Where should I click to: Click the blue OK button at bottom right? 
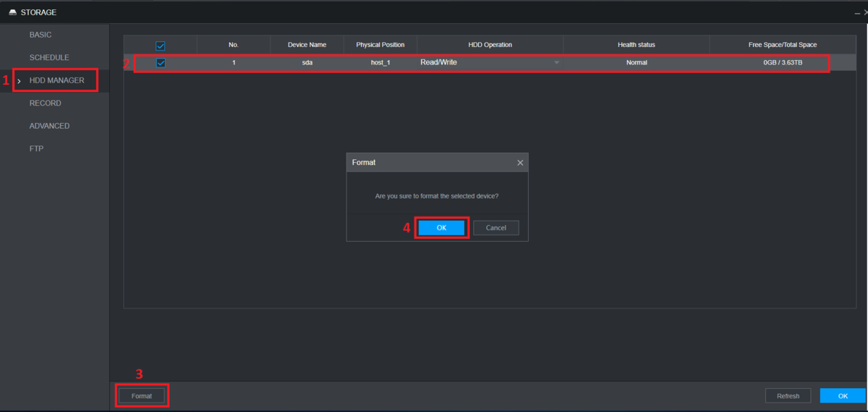coord(842,396)
